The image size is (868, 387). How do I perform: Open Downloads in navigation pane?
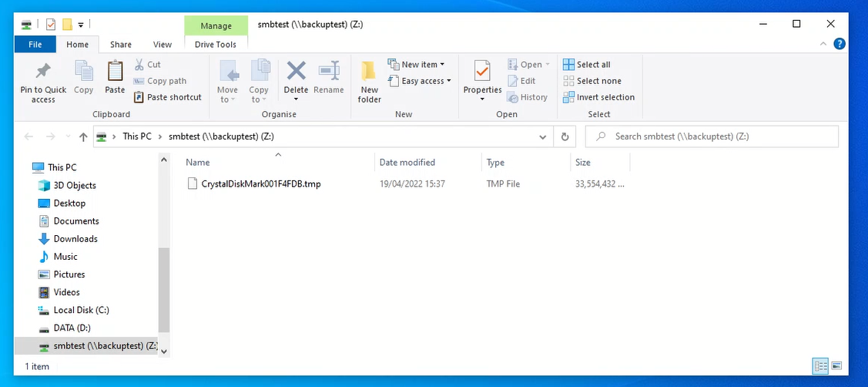(75, 238)
